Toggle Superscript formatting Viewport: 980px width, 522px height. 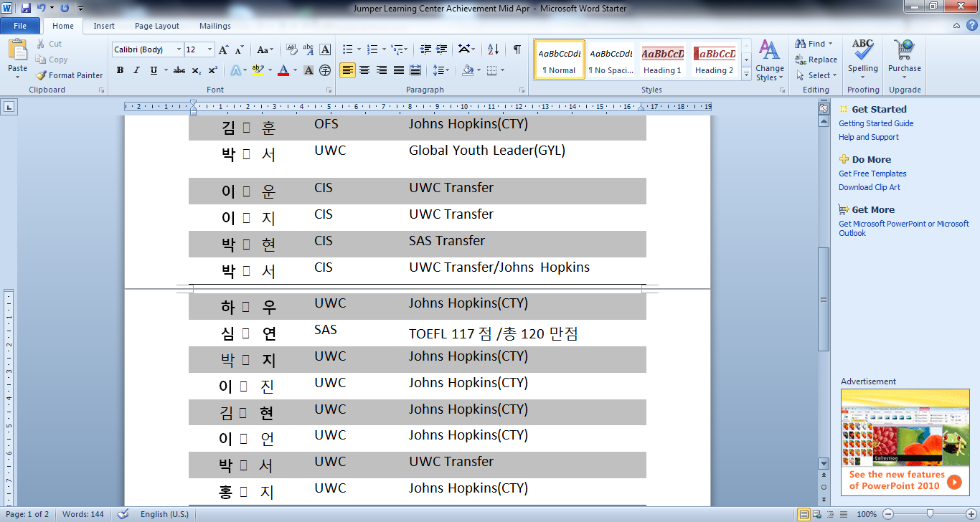[213, 70]
